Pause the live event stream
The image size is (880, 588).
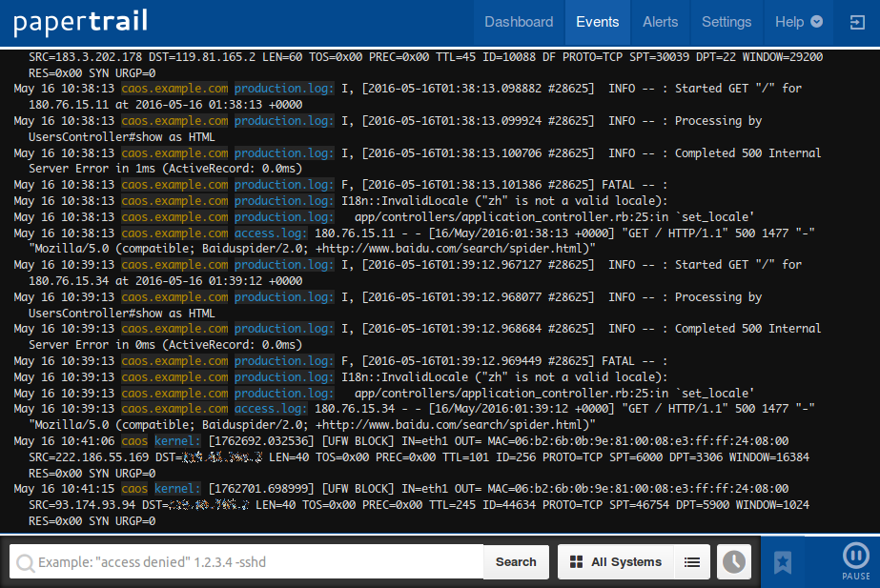point(855,561)
